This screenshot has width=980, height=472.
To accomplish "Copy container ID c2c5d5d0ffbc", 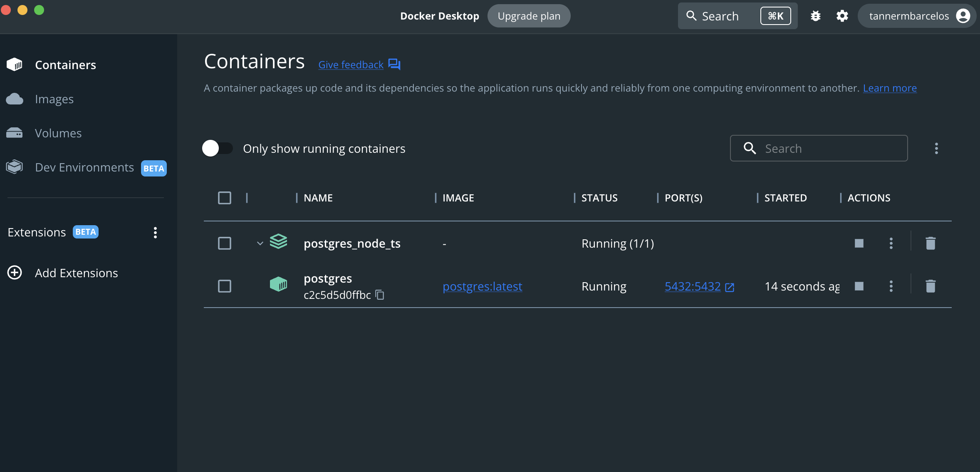I will [x=380, y=295].
